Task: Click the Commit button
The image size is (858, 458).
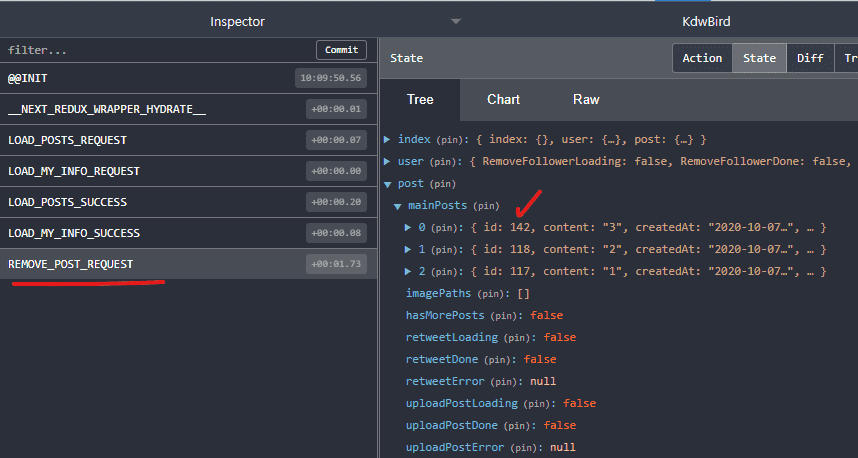Action: pyautogui.click(x=341, y=50)
